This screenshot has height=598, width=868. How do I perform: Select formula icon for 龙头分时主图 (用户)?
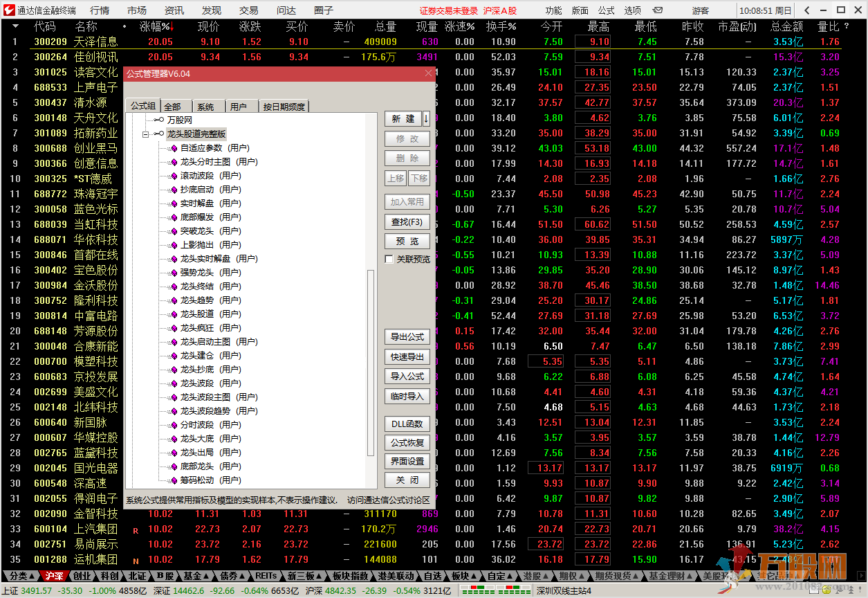(x=174, y=161)
